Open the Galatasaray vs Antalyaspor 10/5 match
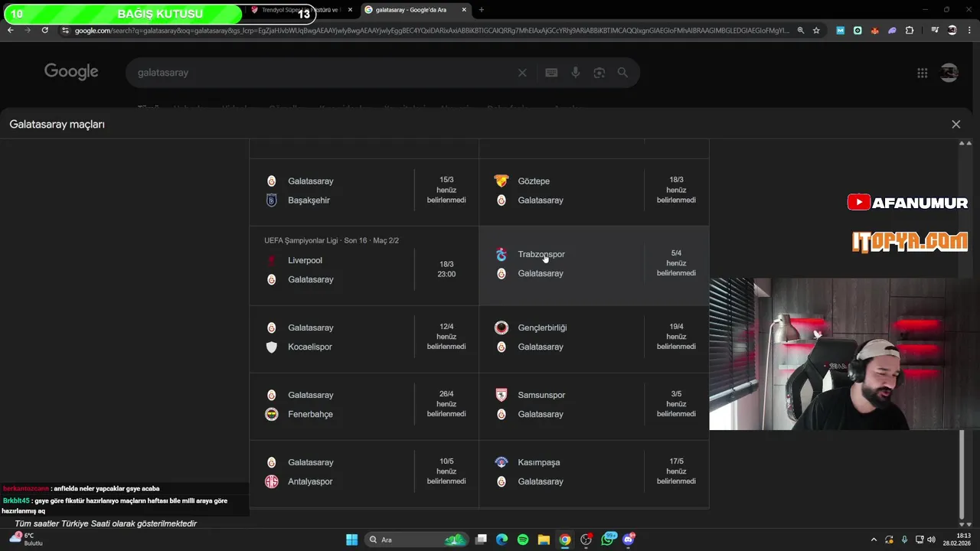Screen dimensions: 980x551 click(x=364, y=472)
